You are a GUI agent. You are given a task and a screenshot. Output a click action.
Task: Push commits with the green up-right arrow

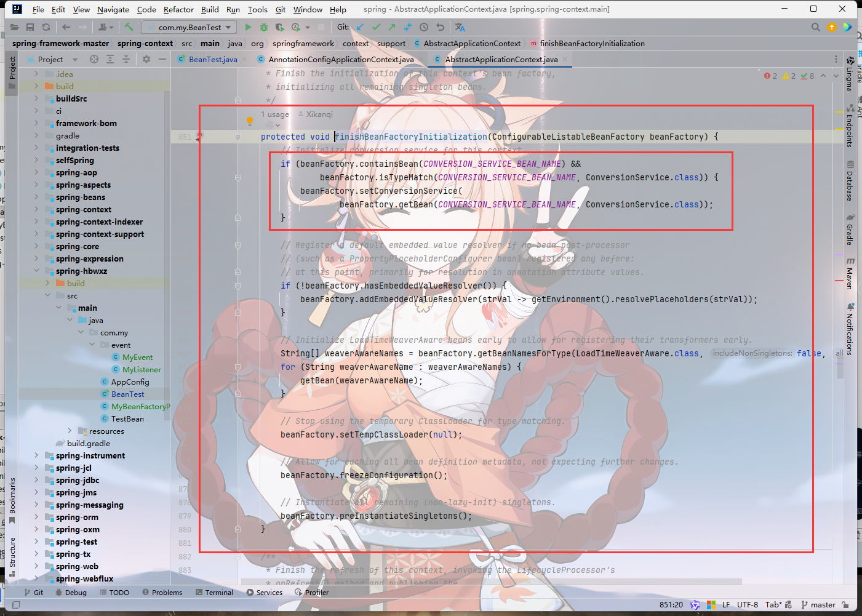click(x=392, y=27)
